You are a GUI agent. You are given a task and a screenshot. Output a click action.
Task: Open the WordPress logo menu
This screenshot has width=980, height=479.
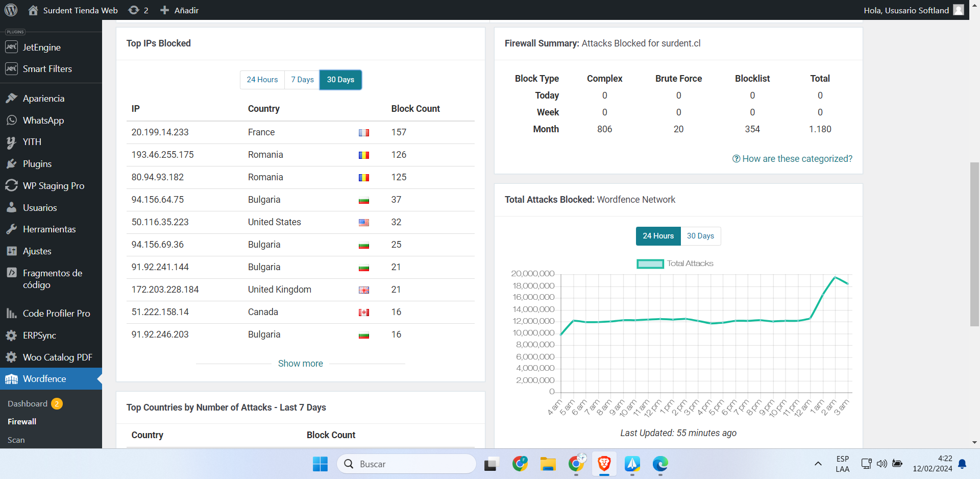tap(11, 10)
